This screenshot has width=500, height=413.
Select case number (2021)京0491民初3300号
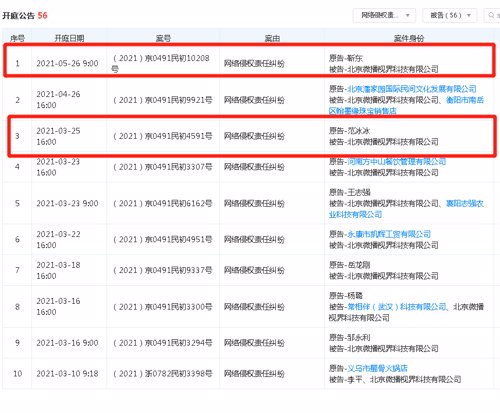coord(162,307)
